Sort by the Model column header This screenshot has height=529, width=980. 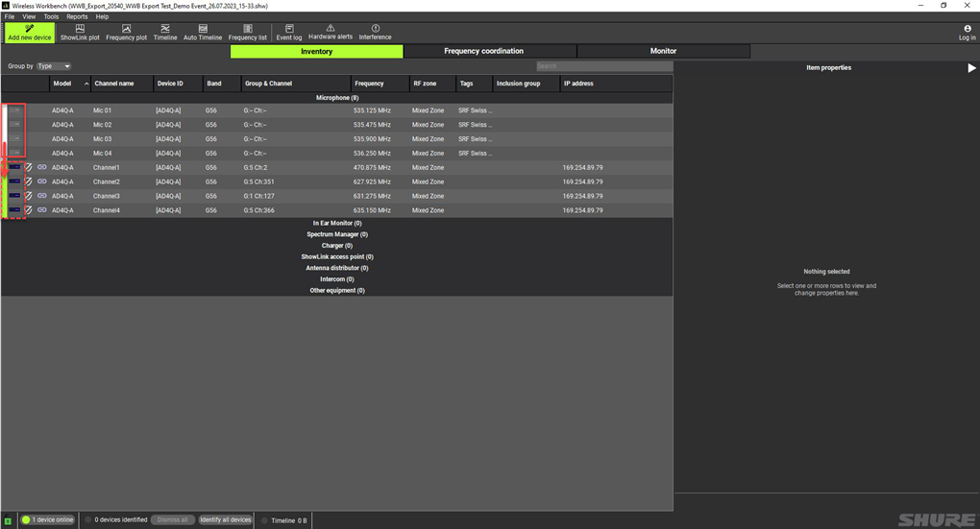62,84
